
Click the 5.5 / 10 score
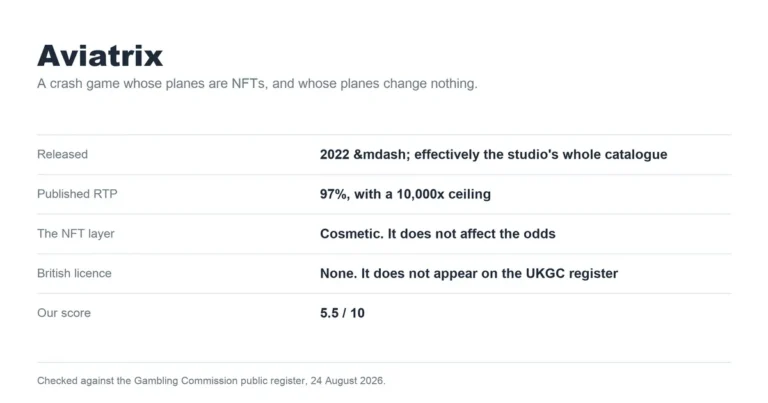tap(342, 313)
